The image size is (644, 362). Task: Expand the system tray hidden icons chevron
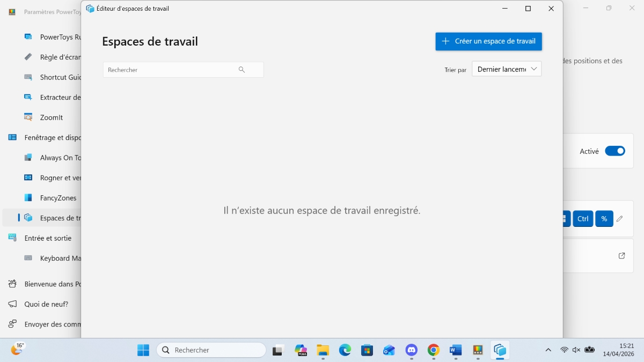pyautogui.click(x=548, y=350)
